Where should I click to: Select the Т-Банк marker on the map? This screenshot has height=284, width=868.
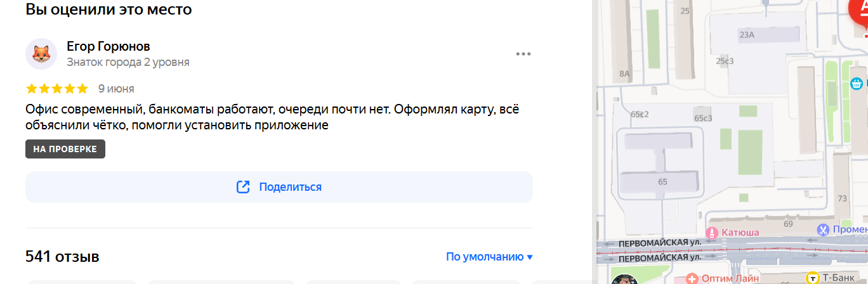tap(812, 278)
